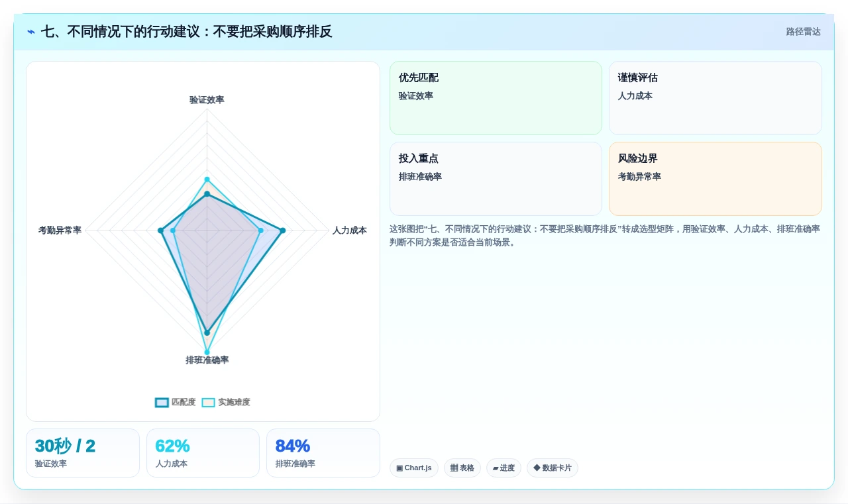The image size is (848, 504).
Task: Click the 考勤异常率 radar axis label
Action: tap(60, 230)
